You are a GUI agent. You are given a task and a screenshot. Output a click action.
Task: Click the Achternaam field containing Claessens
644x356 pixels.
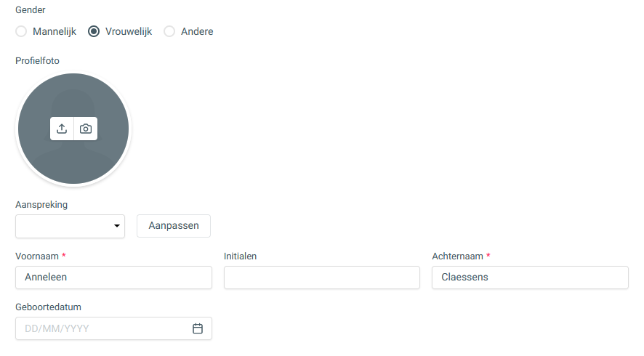(x=529, y=278)
